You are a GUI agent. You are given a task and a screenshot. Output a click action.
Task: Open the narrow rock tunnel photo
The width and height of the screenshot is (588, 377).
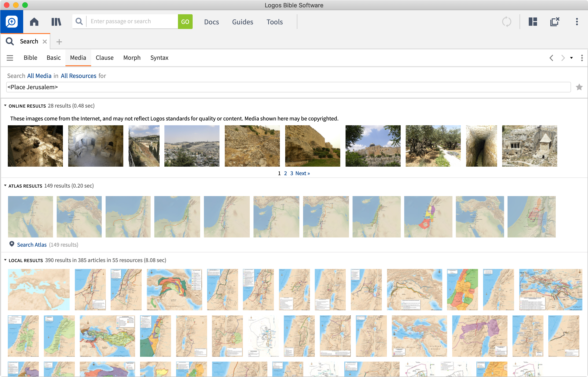pyautogui.click(x=481, y=146)
